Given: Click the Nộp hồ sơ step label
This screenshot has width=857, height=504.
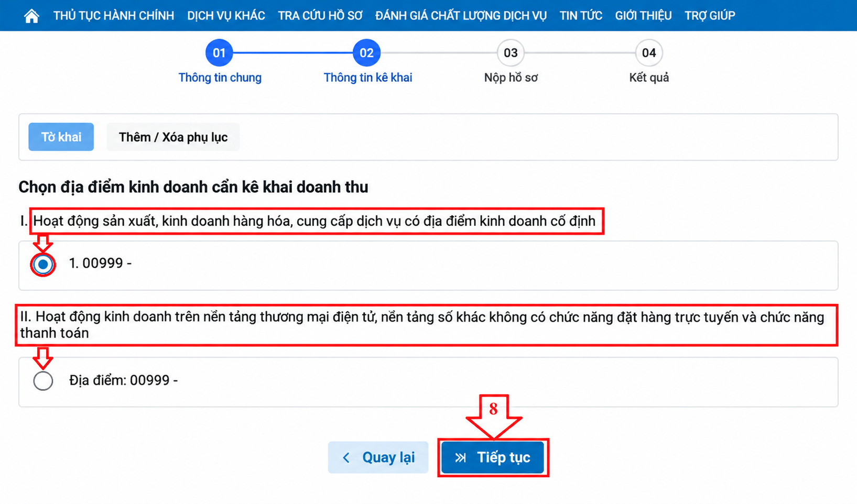Looking at the screenshot, I should pos(511,78).
